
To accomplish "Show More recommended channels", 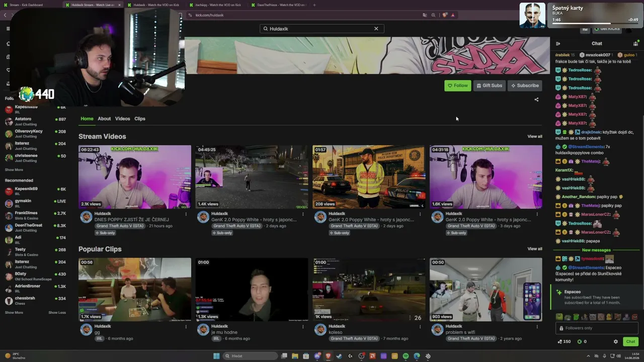I will coord(14,313).
